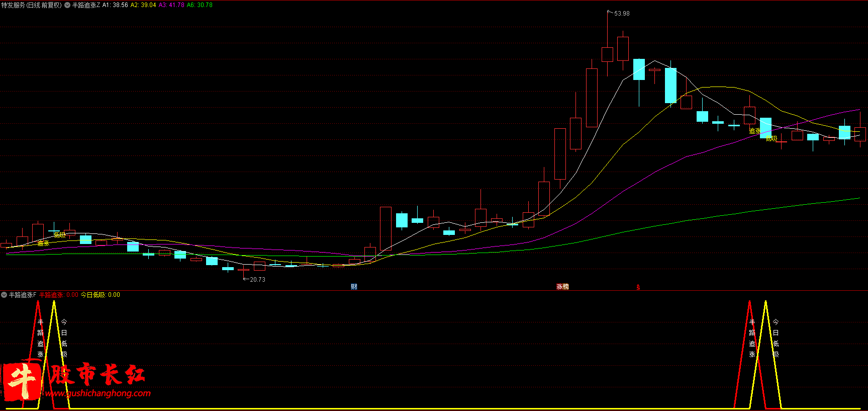Click the left-side 低吸 signal label on the price chart
868x411 pixels.
pos(60,235)
